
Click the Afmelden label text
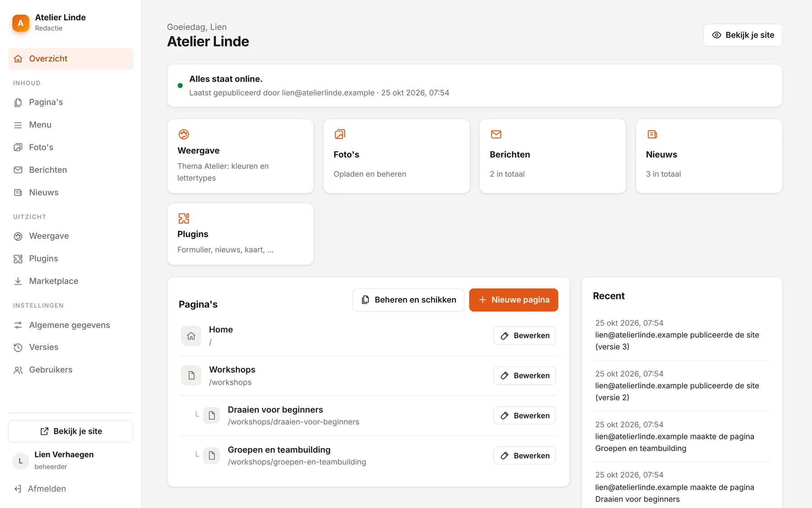[47, 489]
